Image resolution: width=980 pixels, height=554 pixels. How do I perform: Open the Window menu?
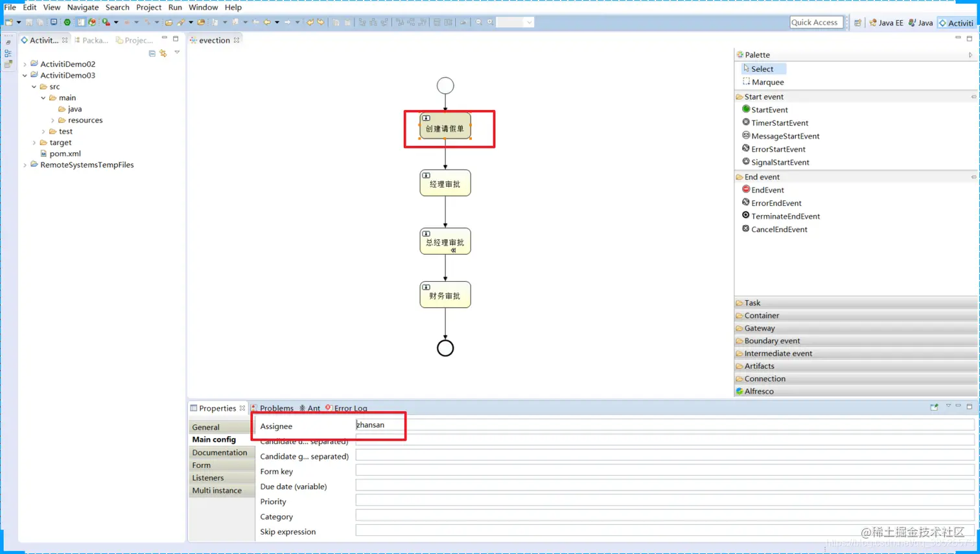click(x=203, y=7)
